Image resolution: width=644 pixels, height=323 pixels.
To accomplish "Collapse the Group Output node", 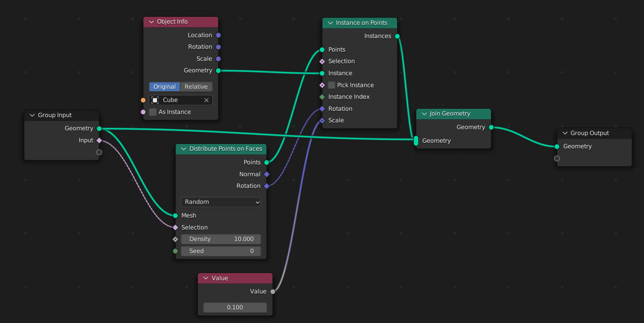I will point(565,133).
